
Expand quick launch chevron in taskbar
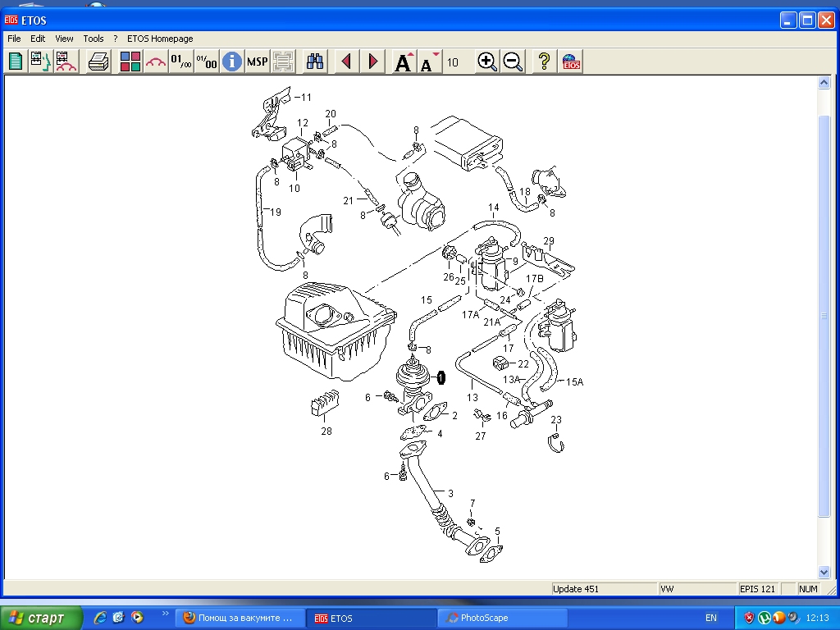(166, 614)
